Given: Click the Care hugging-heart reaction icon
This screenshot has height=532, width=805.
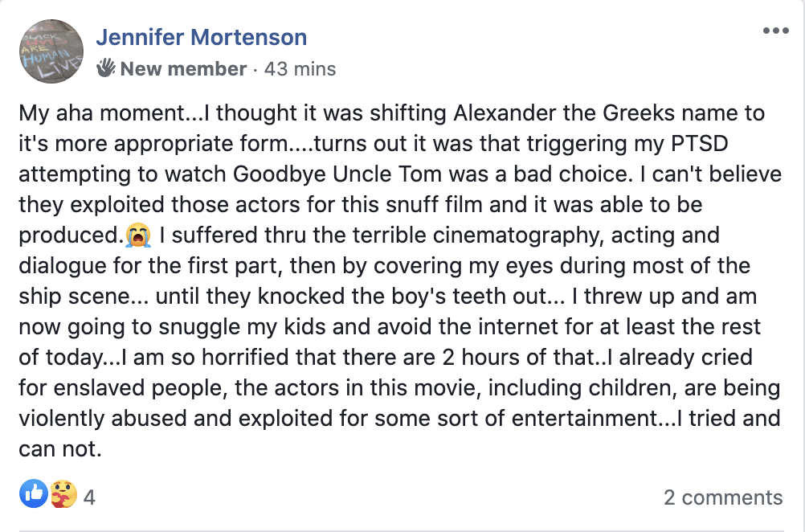Looking at the screenshot, I should pyautogui.click(x=63, y=494).
